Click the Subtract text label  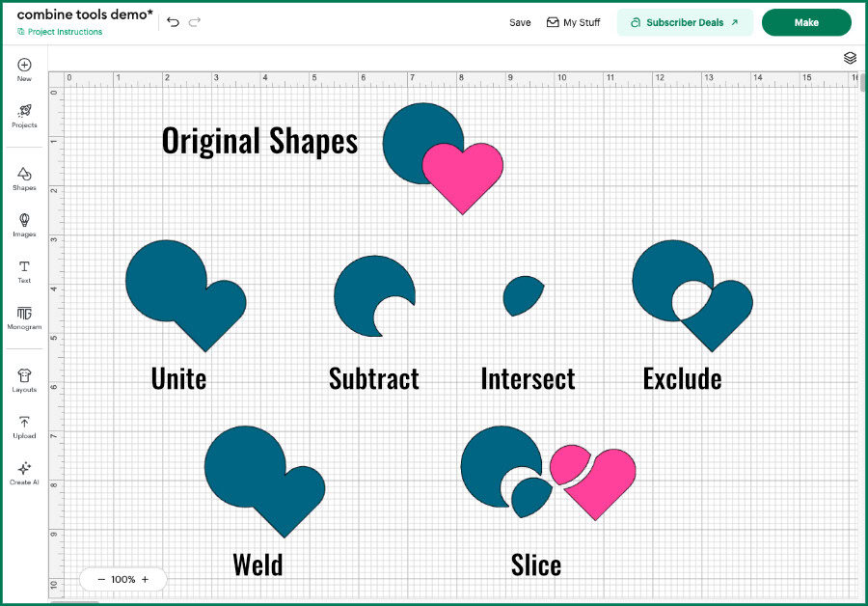(374, 379)
